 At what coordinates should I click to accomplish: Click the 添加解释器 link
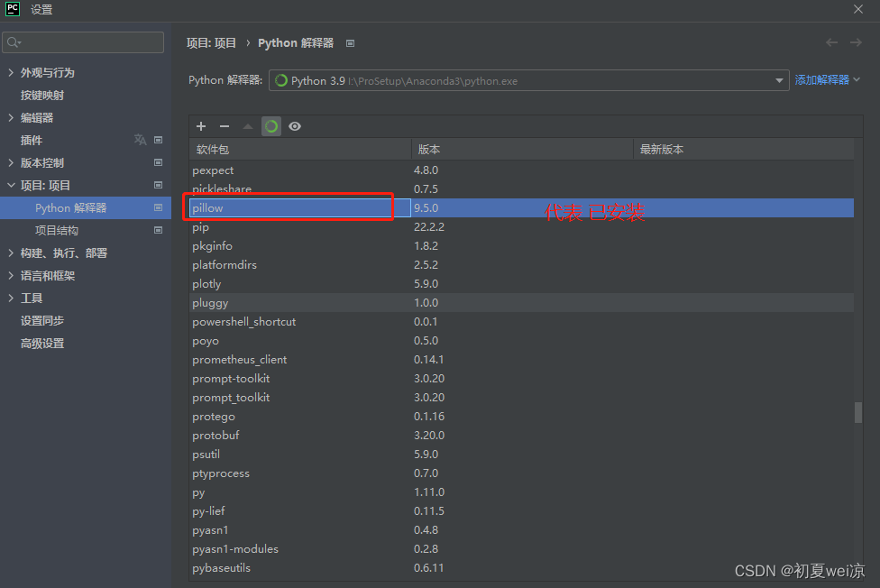coord(820,80)
